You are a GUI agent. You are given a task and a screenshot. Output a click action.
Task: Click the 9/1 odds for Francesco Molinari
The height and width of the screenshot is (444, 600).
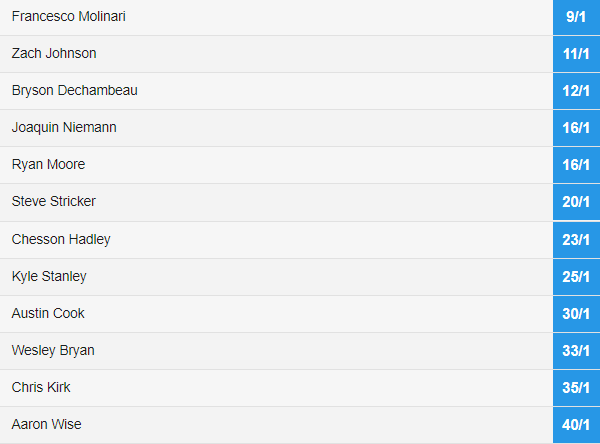pyautogui.click(x=576, y=17)
